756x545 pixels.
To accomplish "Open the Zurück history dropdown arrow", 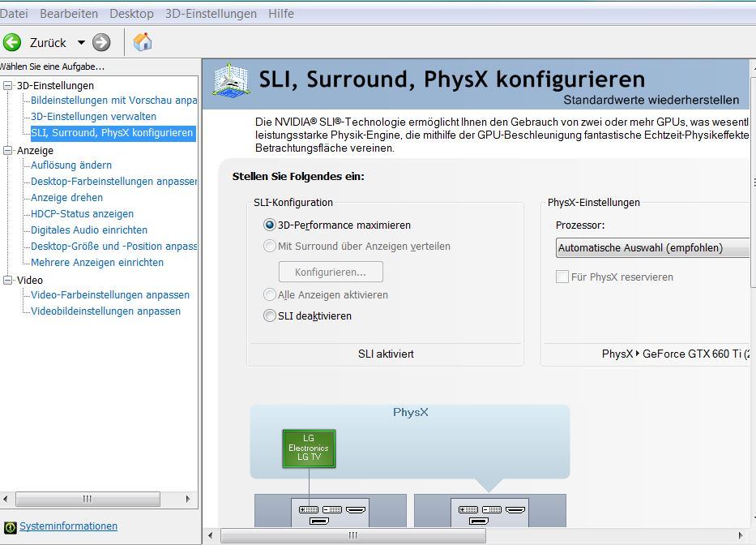I will pos(82,42).
